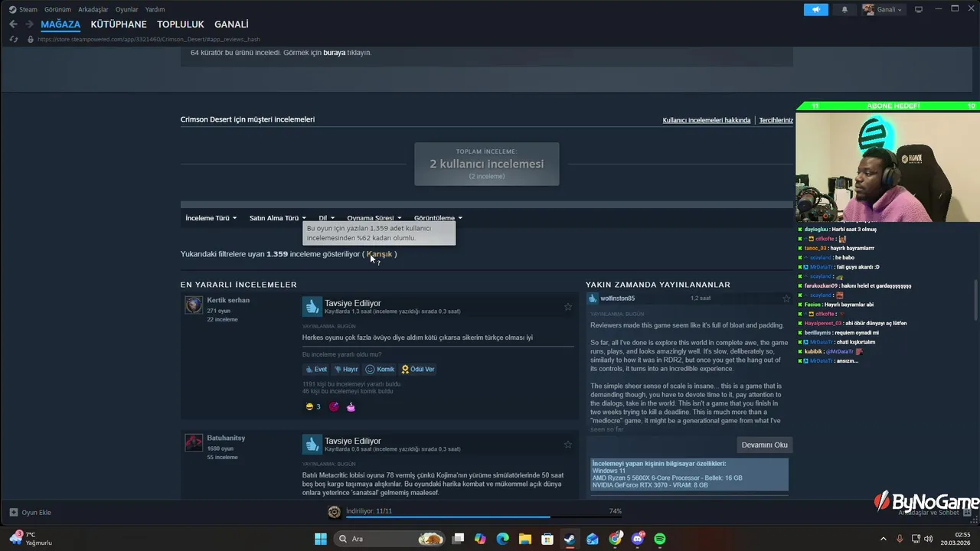980x551 pixels.
Task: Open the Yardım menu
Action: click(x=155, y=9)
